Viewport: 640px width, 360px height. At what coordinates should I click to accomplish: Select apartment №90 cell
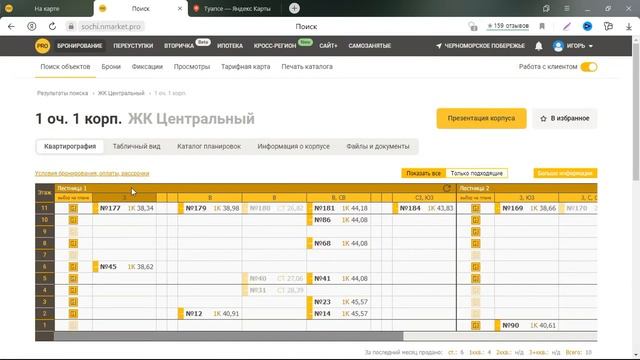point(527,326)
